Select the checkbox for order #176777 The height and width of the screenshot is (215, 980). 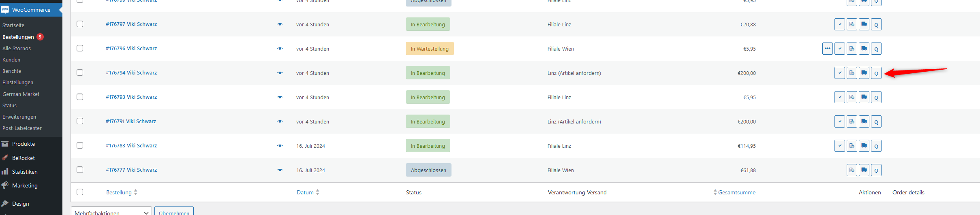point(80,170)
